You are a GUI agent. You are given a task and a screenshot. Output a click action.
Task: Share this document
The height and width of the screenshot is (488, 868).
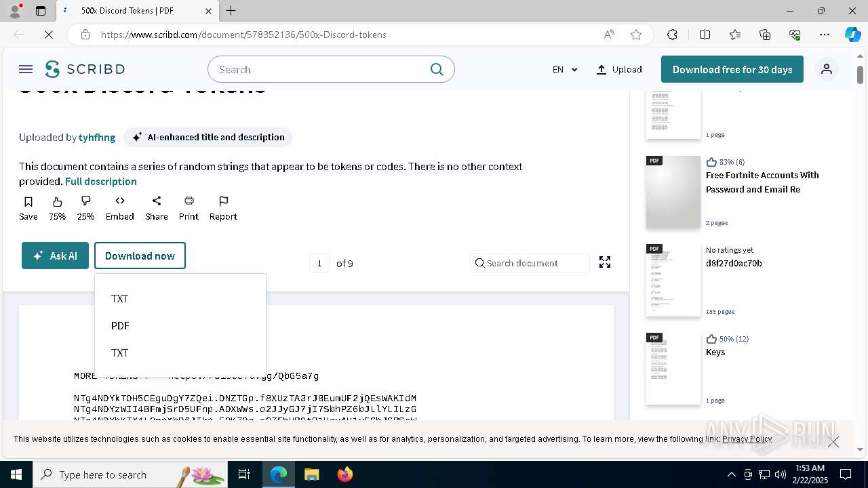point(157,209)
